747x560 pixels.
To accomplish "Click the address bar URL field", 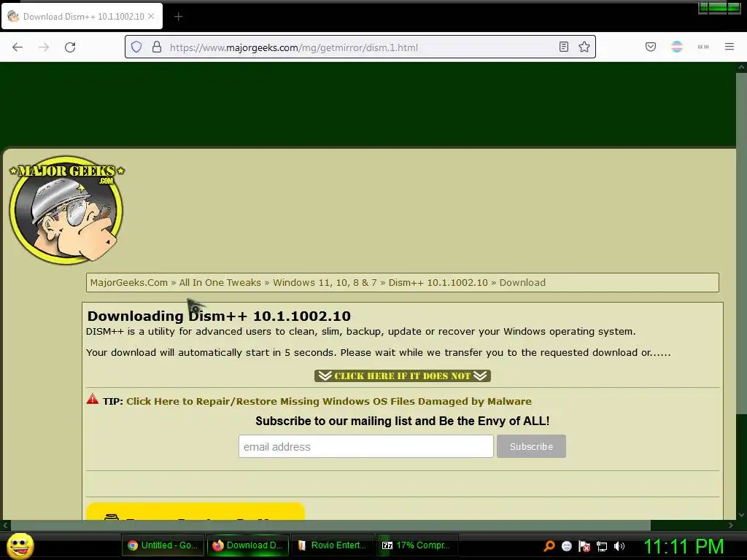I will click(x=360, y=47).
